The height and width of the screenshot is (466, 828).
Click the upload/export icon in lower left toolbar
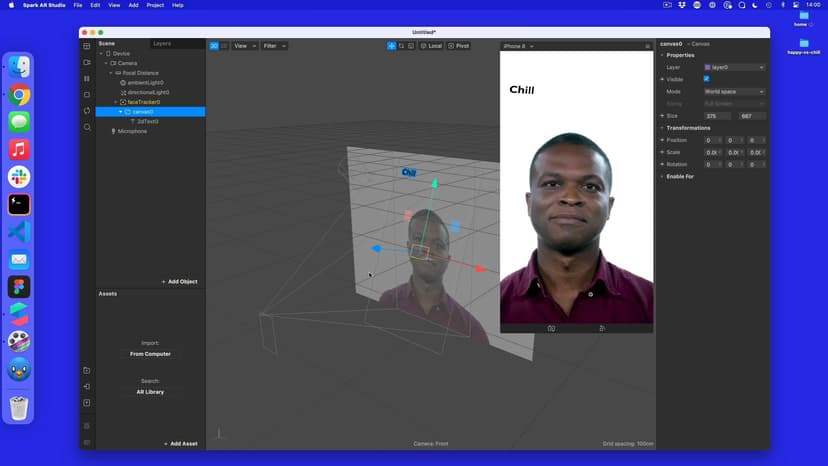point(87,403)
